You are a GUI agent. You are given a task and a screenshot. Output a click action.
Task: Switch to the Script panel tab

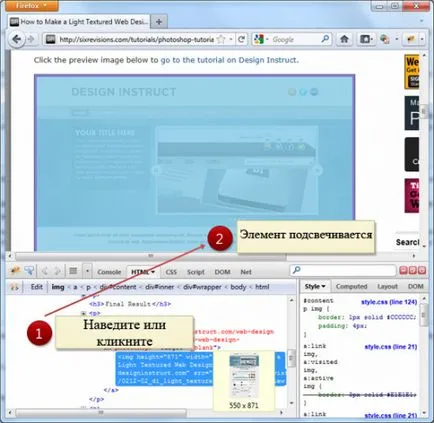(195, 272)
